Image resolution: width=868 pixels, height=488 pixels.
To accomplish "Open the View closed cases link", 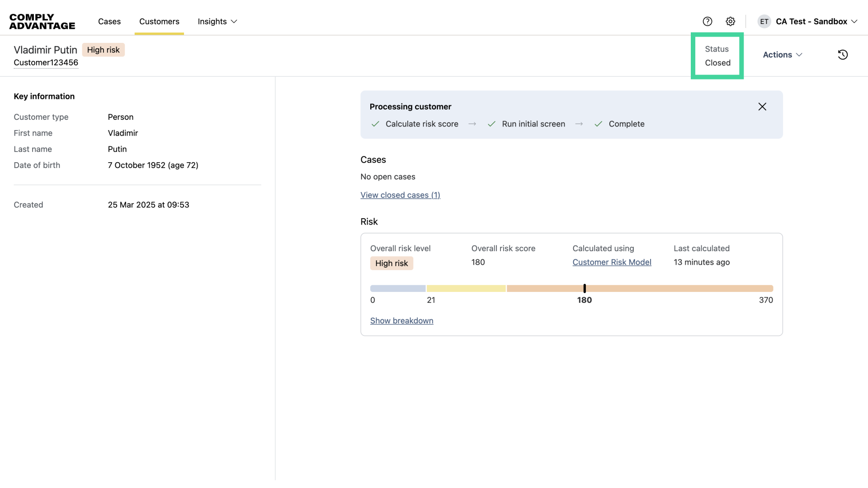I will pos(400,195).
